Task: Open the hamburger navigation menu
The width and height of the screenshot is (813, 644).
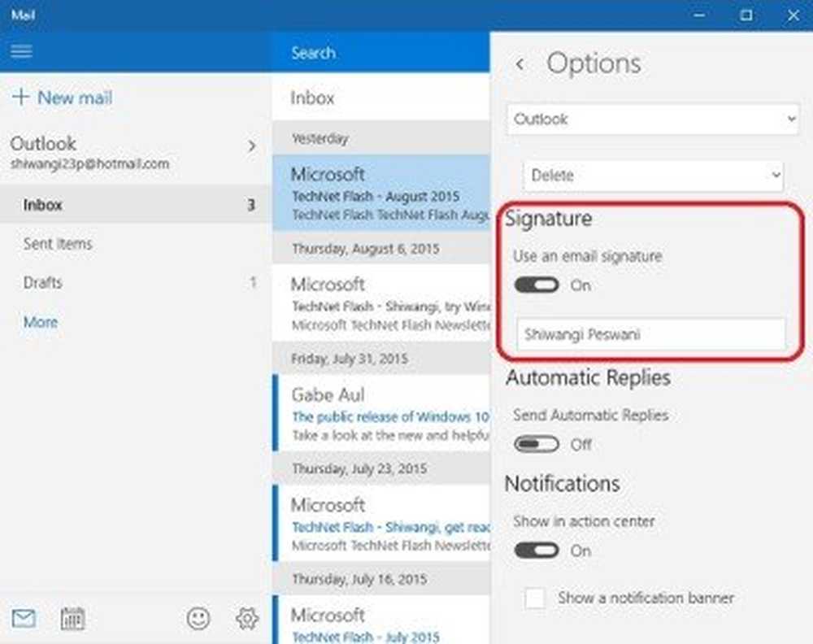Action: click(x=21, y=50)
